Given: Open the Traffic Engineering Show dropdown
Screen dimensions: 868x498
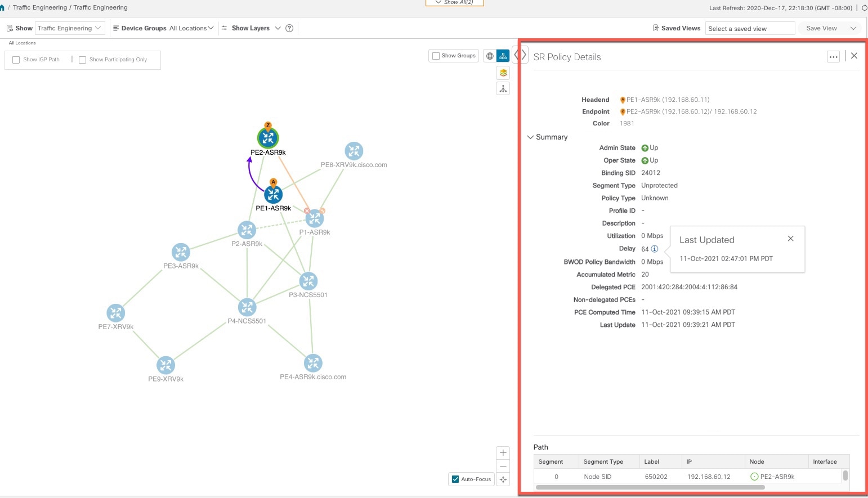Looking at the screenshot, I should point(70,28).
